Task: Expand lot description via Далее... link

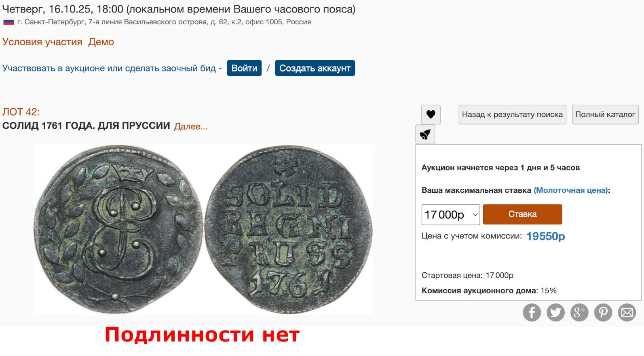Action: tap(191, 126)
